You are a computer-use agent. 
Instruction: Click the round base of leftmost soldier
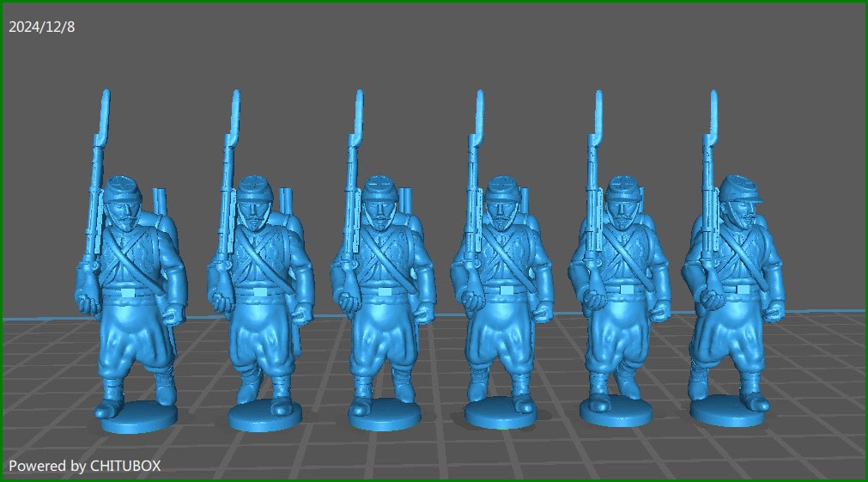coord(137,418)
